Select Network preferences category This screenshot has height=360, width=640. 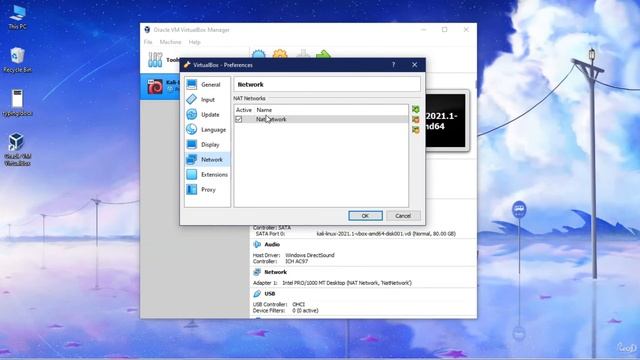pos(207,160)
